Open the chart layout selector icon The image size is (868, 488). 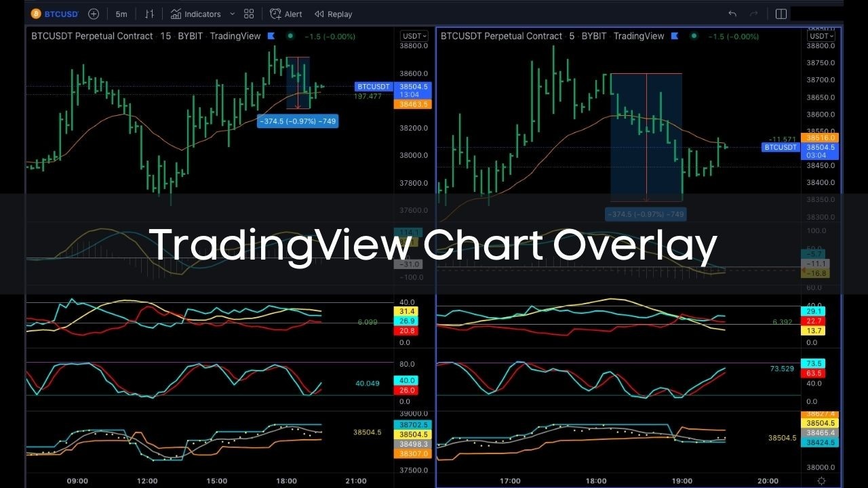(781, 14)
